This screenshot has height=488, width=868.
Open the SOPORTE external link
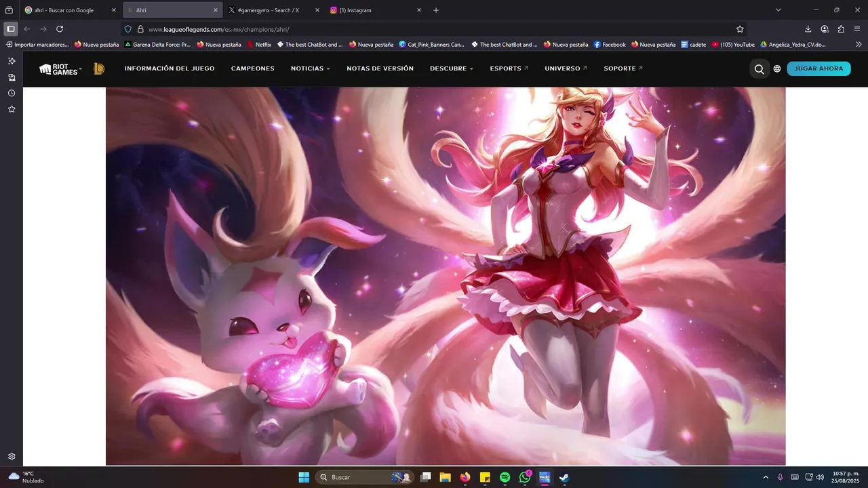click(x=623, y=68)
